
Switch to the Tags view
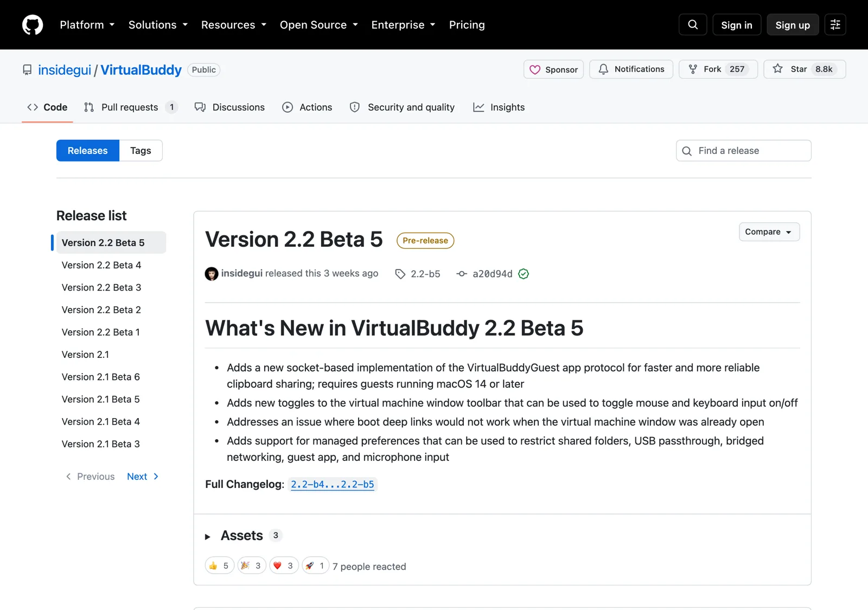[141, 151]
